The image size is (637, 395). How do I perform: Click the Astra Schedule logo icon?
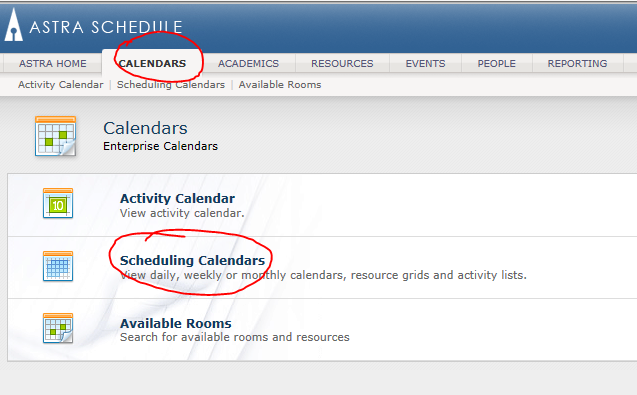13,25
